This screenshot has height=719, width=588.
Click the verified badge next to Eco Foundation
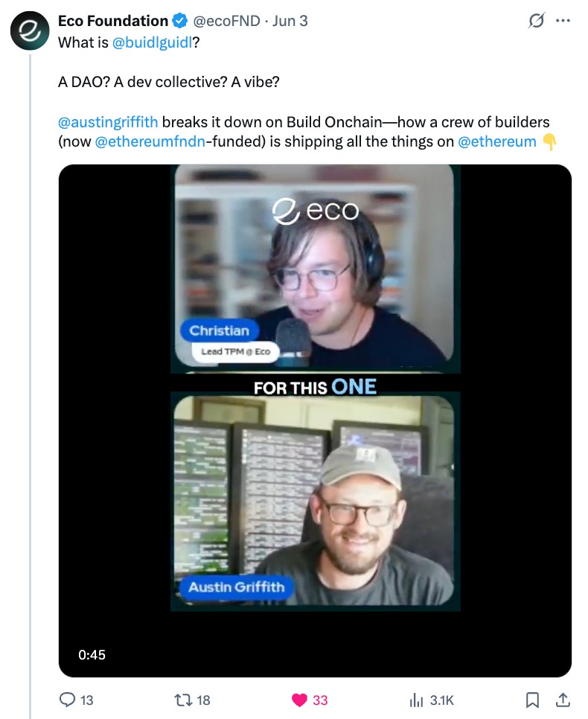click(179, 21)
